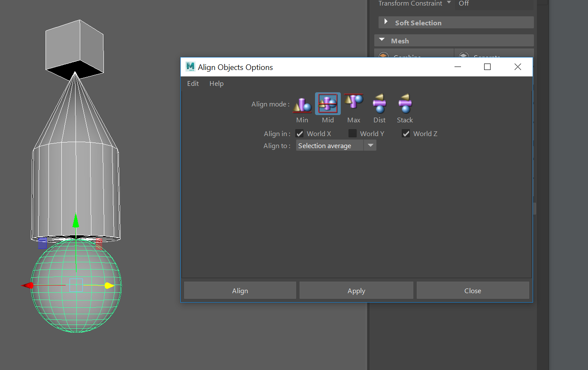This screenshot has height=370, width=588.
Task: Select the cylinder object in viewport
Action: click(x=76, y=193)
